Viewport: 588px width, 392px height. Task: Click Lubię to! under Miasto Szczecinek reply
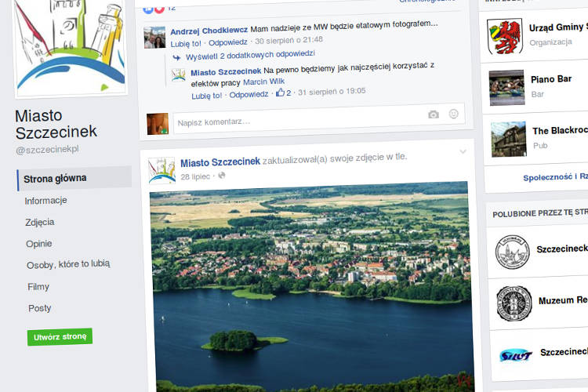207,96
